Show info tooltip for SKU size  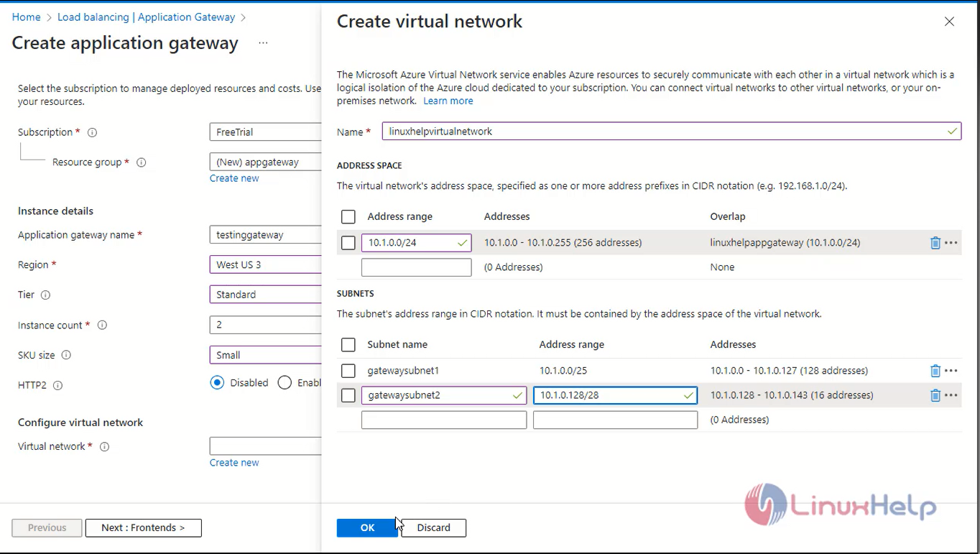[66, 355]
